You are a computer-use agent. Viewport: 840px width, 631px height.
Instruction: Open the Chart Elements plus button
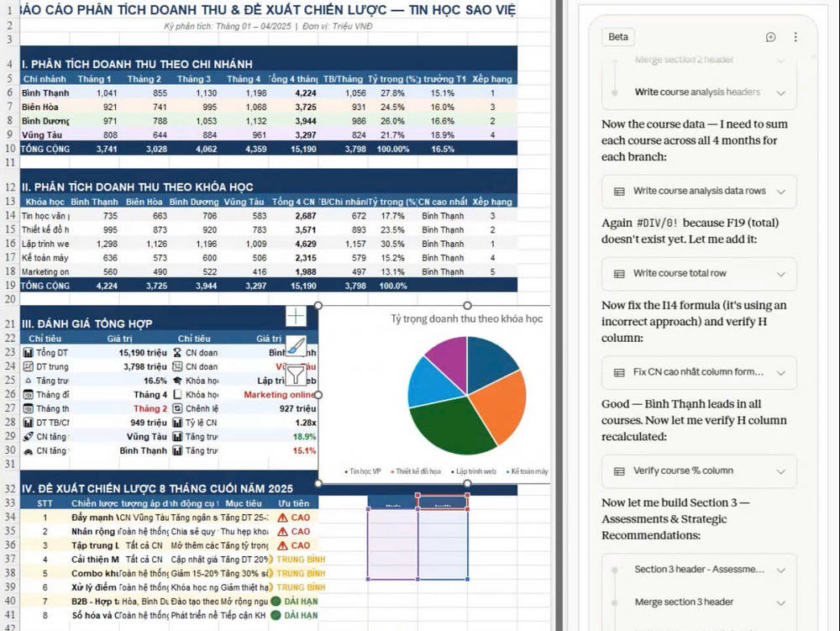tap(297, 316)
